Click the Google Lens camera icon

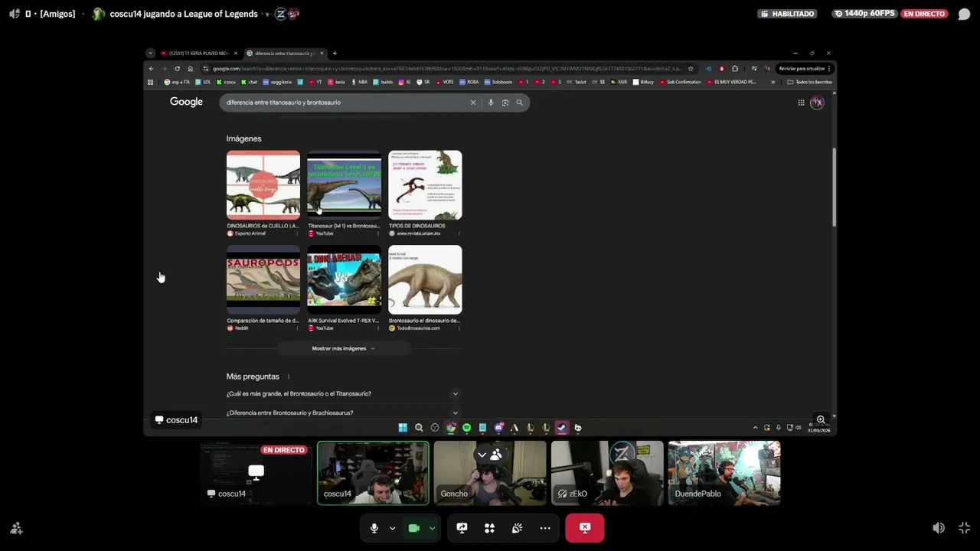[505, 103]
